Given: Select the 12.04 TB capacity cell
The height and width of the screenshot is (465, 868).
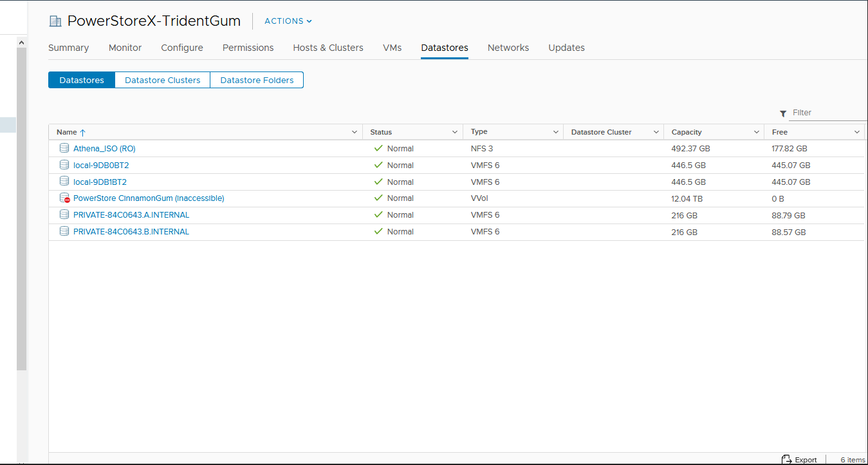Looking at the screenshot, I should pos(687,199).
